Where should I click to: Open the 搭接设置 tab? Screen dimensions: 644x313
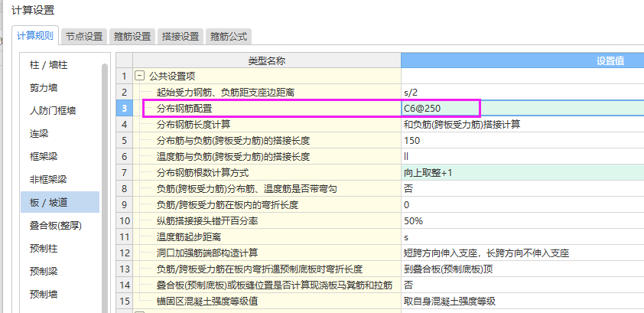181,37
